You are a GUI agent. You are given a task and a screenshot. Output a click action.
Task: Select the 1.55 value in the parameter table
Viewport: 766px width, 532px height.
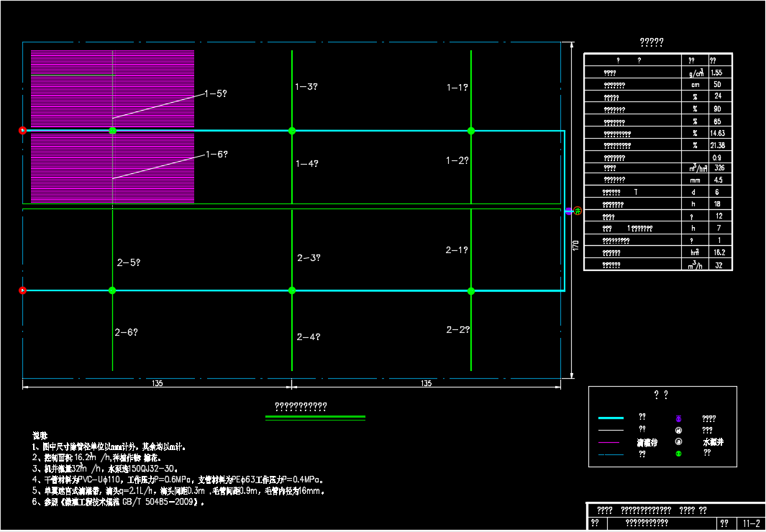click(717, 73)
